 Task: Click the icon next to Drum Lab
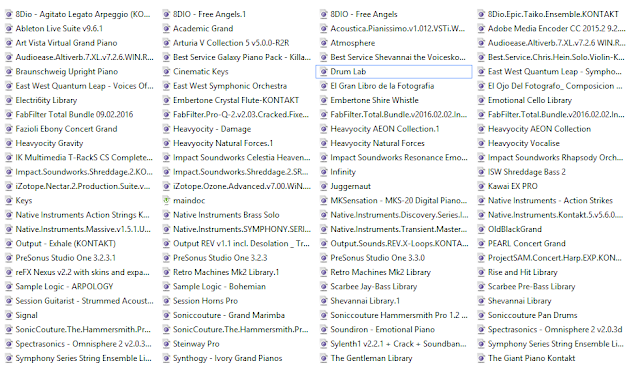point(324,71)
